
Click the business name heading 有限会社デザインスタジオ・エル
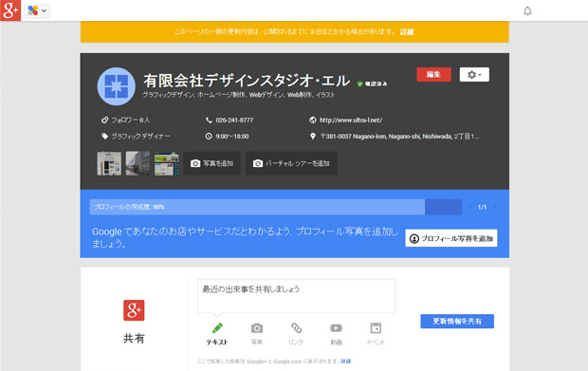247,81
